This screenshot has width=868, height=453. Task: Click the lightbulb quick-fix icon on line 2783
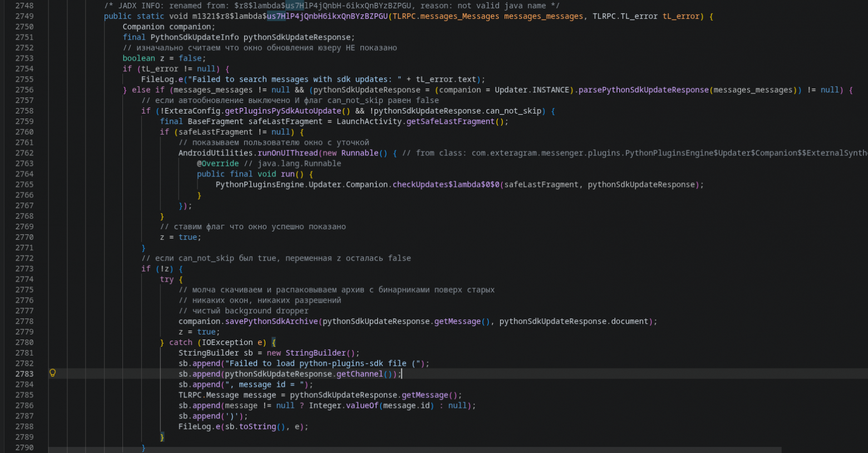pos(53,373)
